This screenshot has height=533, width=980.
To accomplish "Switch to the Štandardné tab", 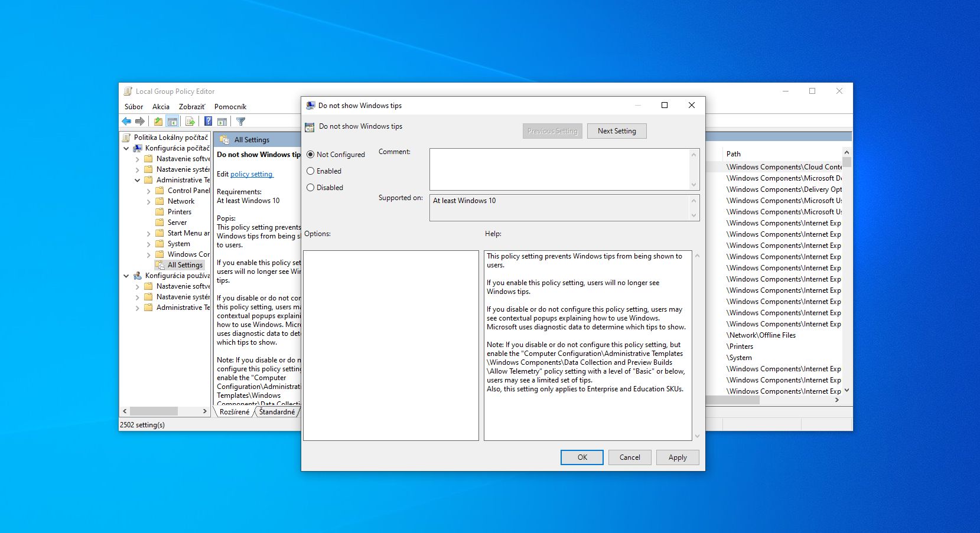I will pyautogui.click(x=277, y=412).
